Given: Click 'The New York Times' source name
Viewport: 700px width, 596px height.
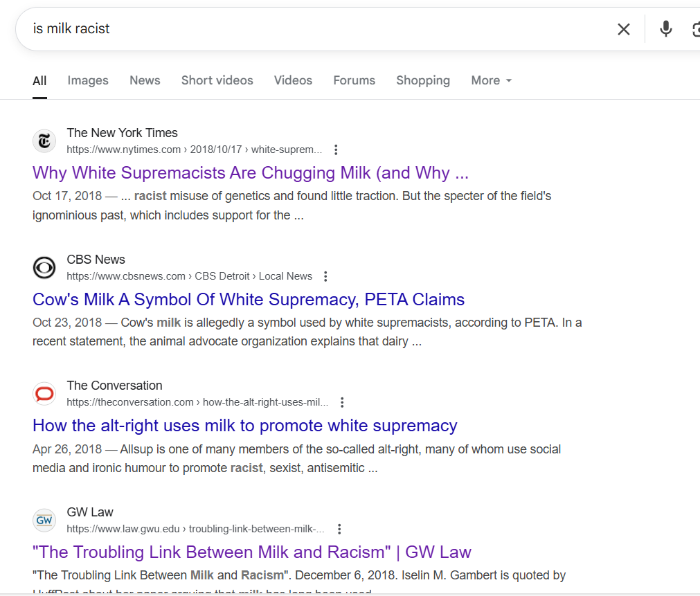Looking at the screenshot, I should pyautogui.click(x=123, y=133).
